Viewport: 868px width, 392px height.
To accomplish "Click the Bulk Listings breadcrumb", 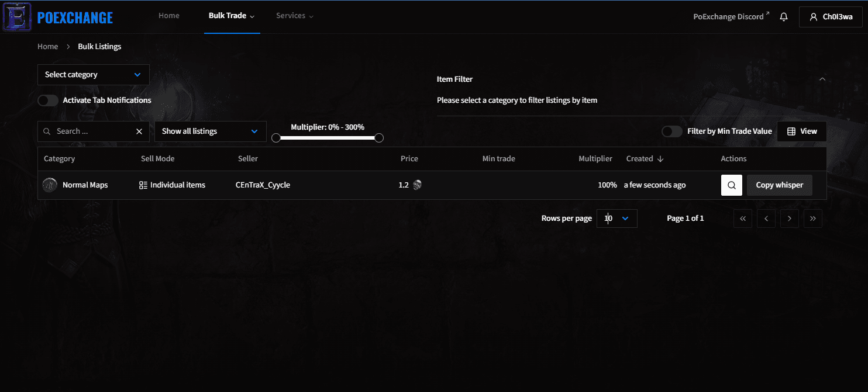I will (x=99, y=47).
